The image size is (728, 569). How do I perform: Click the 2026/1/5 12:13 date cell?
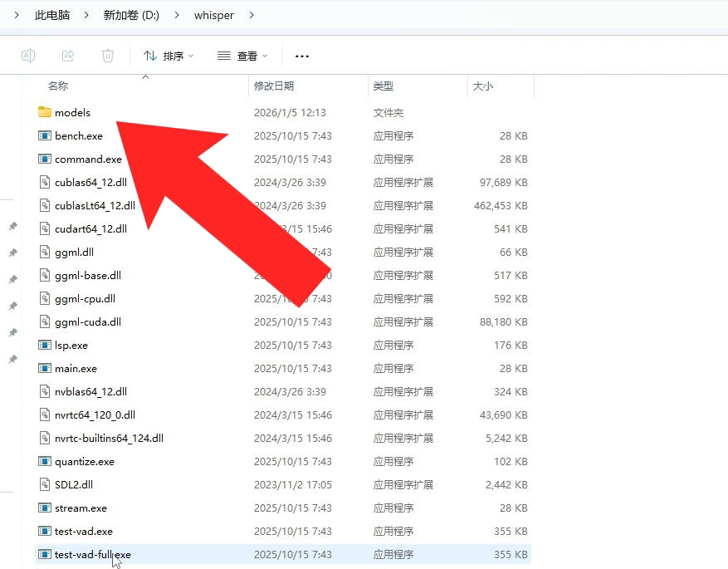[x=290, y=113]
